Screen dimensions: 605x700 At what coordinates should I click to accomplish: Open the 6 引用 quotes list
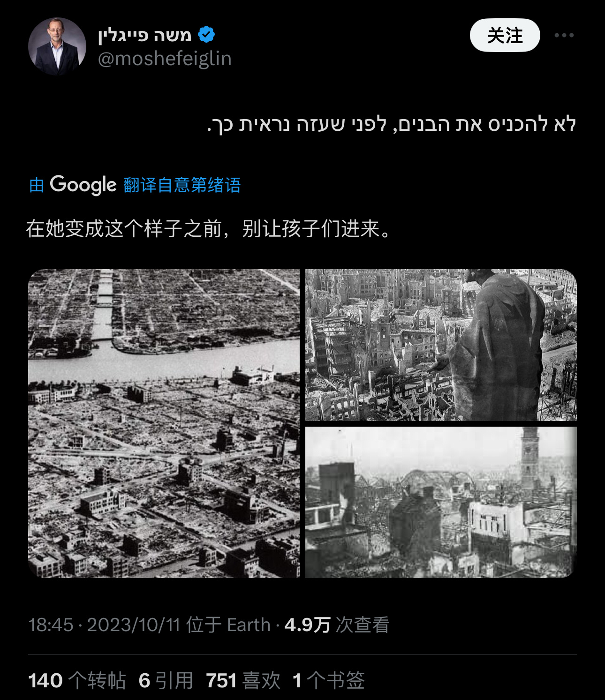click(x=166, y=680)
